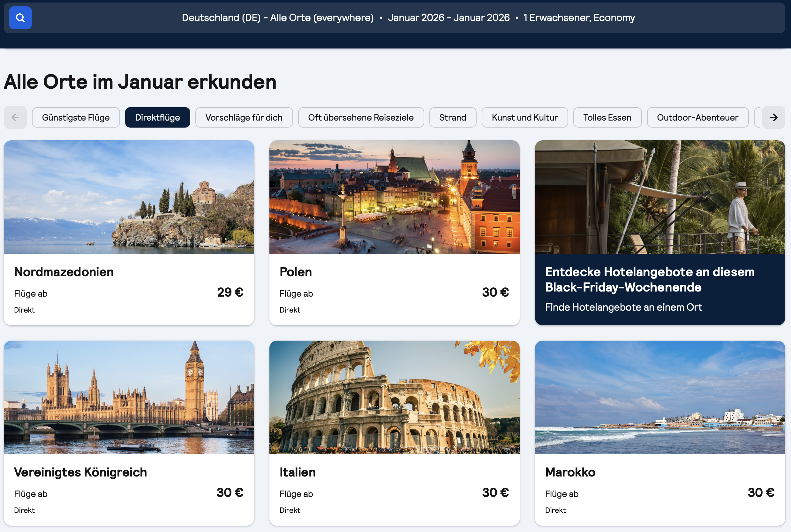Filter destinations by Strand
Image resolution: width=791 pixels, height=532 pixels.
452,117
